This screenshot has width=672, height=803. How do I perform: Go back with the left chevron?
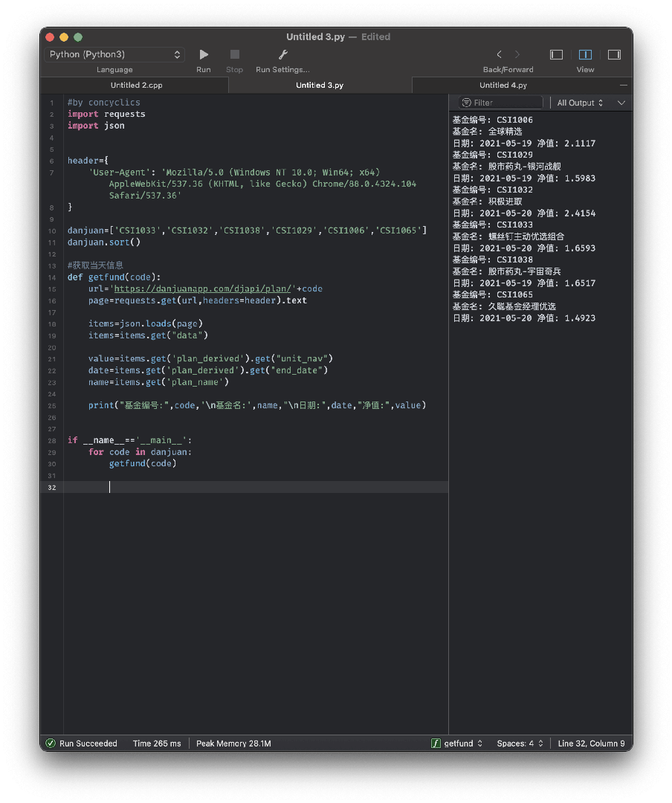[x=499, y=54]
